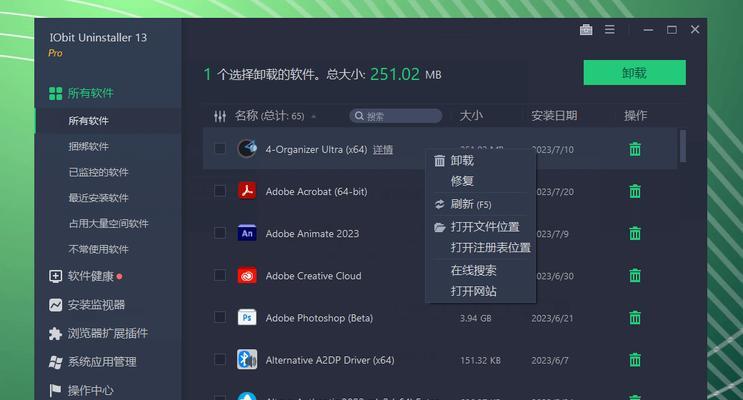
Task: Click the Adobe Photoshop (Beta) 3.94 GB size
Action: pyautogui.click(x=475, y=318)
